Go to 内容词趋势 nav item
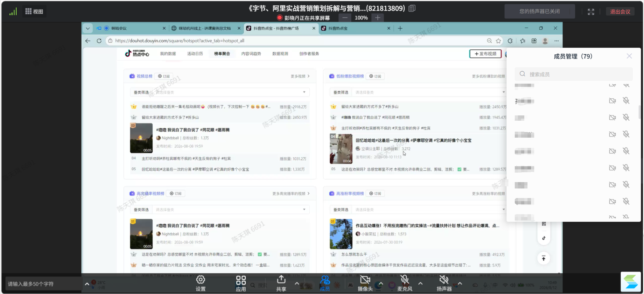Image resolution: width=644 pixels, height=294 pixels. coord(251,54)
